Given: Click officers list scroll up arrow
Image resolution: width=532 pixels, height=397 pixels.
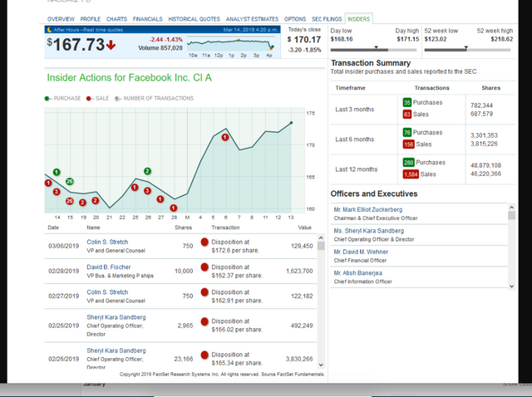Looking at the screenshot, I should point(512,207).
